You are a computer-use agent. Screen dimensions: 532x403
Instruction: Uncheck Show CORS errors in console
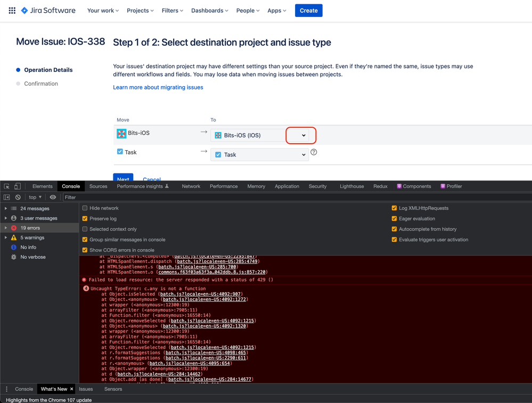pyautogui.click(x=85, y=250)
